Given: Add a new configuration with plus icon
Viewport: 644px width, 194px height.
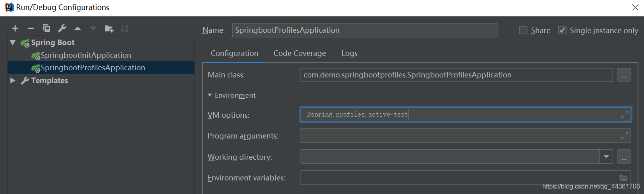Looking at the screenshot, I should click(x=15, y=28).
